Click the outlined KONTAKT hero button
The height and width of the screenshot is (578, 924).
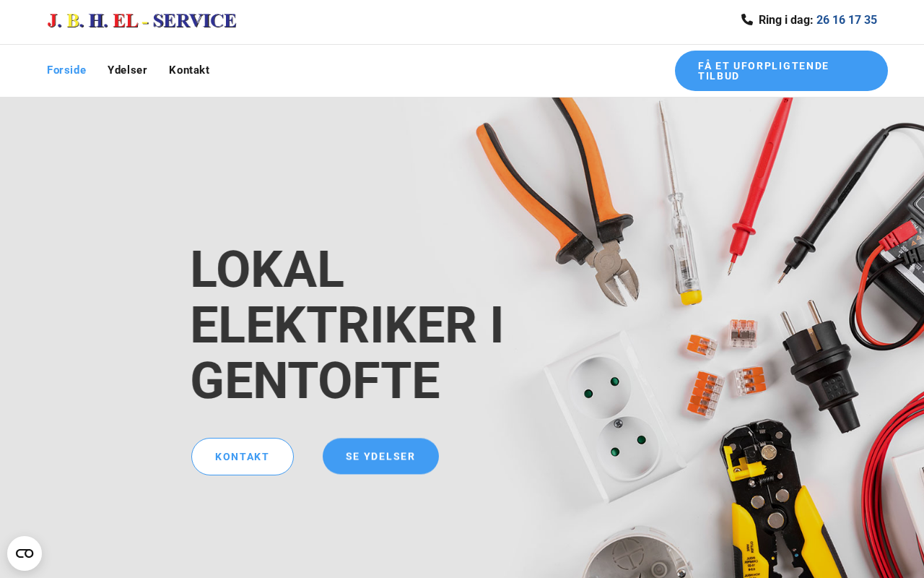pyautogui.click(x=243, y=457)
